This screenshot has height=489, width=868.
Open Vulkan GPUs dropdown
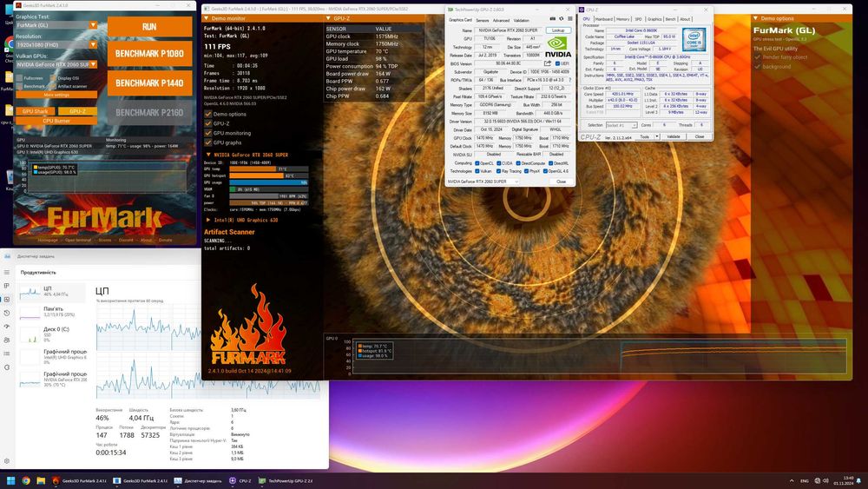pos(56,64)
